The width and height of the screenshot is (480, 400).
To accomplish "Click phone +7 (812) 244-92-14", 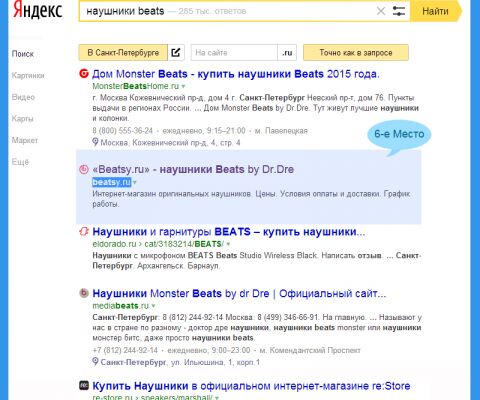I will tap(125, 350).
